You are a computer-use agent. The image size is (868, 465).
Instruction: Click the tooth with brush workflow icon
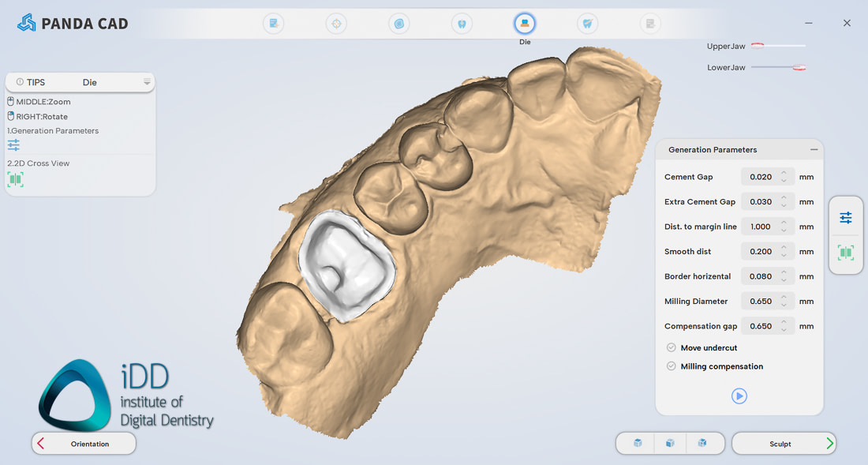pyautogui.click(x=587, y=24)
